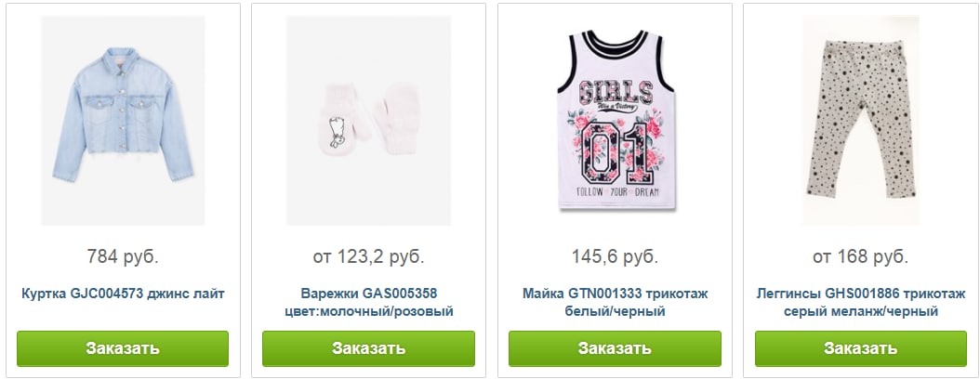Image resolution: width=980 pixels, height=379 pixels.
Task: Select the от 168 руб. leggings price
Action: pos(861,256)
